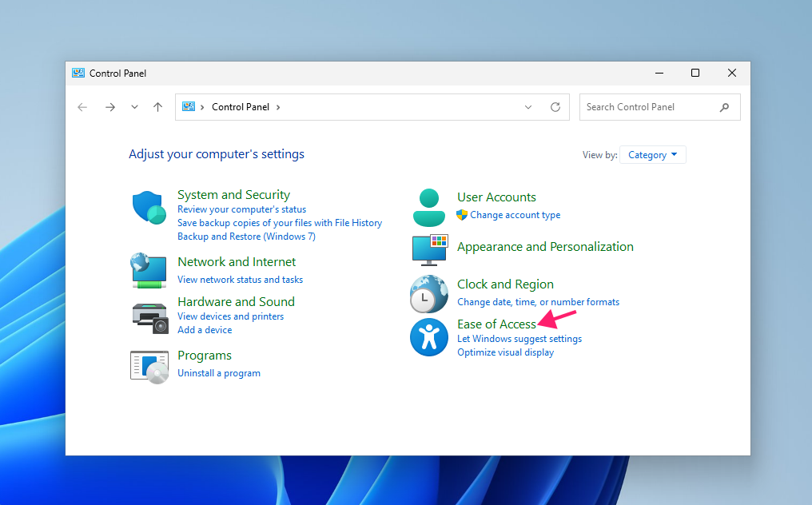Click Control Panel breadcrumb in address bar
Viewport: 812px width, 505px height.
(241, 107)
